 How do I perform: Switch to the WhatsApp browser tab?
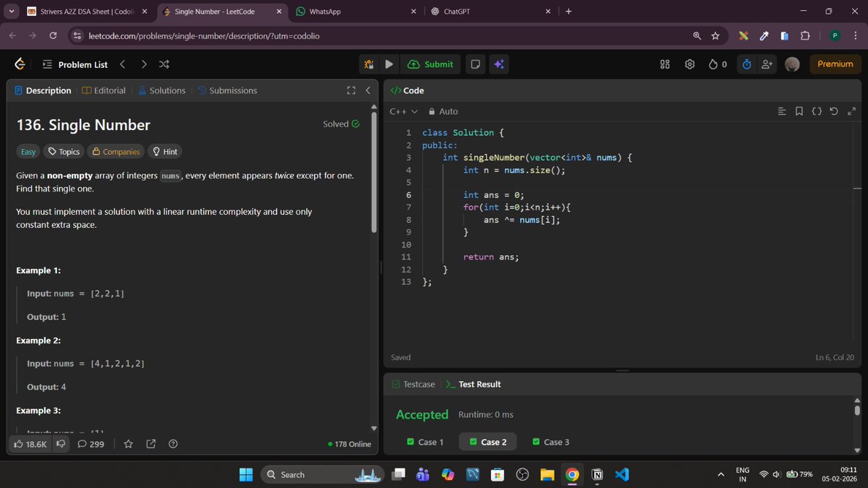[354, 12]
